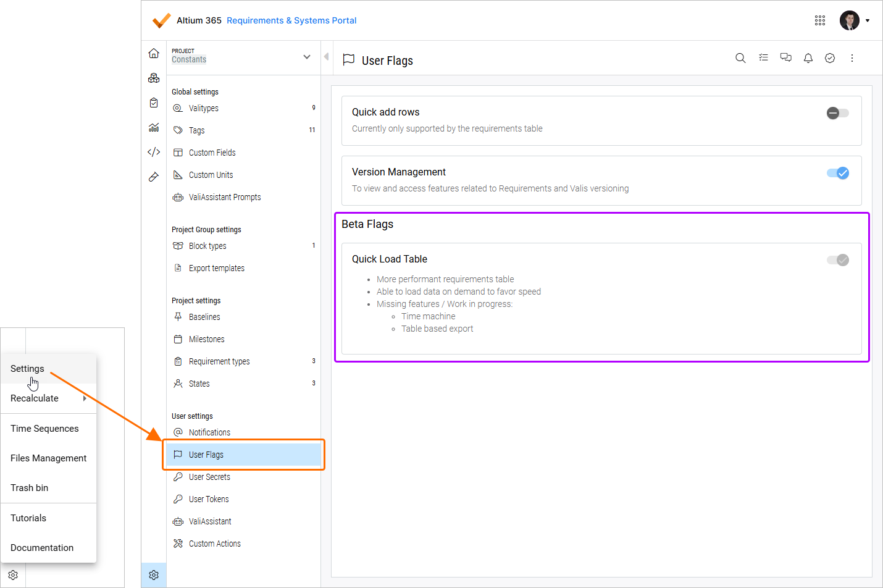Open Baselines settings
The image size is (883, 588).
pyautogui.click(x=243, y=317)
